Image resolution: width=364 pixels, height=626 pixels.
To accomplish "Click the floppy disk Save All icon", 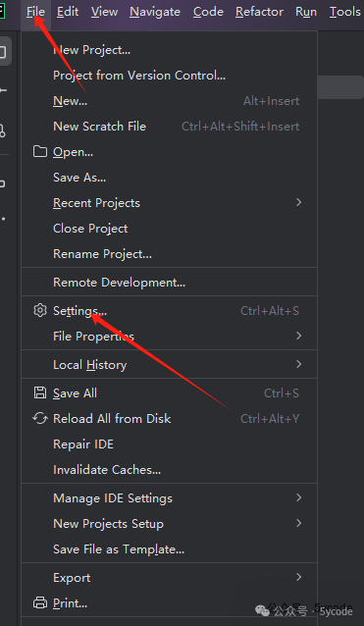I will coord(40,392).
